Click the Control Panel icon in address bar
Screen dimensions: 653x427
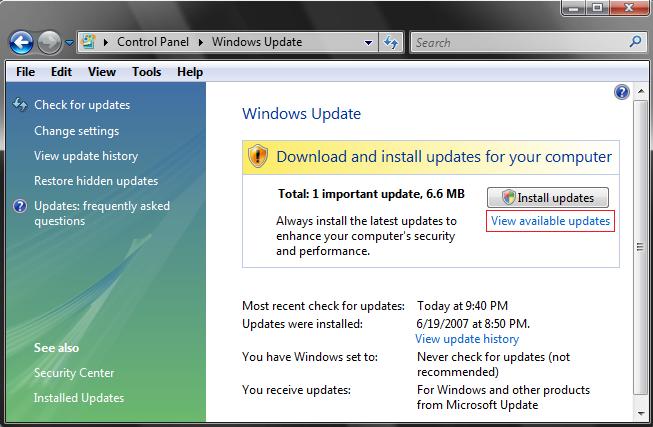[88, 42]
